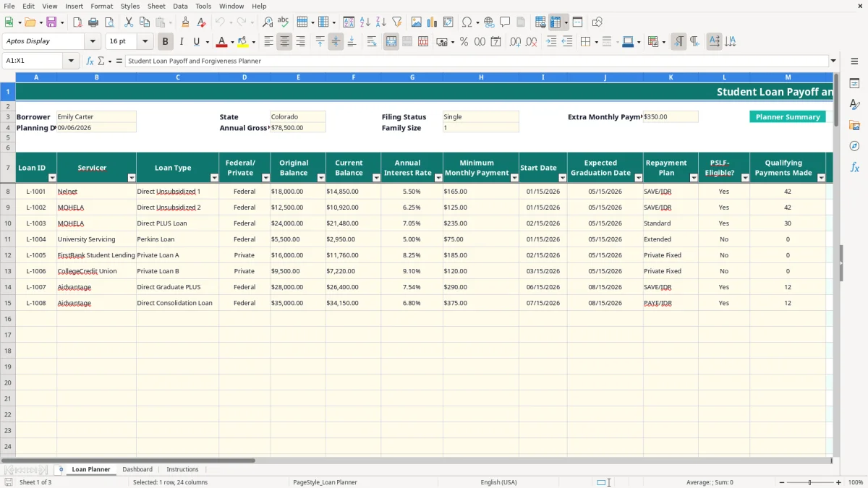Toggle Align Left
This screenshot has width=868, height=488.
tap(268, 42)
